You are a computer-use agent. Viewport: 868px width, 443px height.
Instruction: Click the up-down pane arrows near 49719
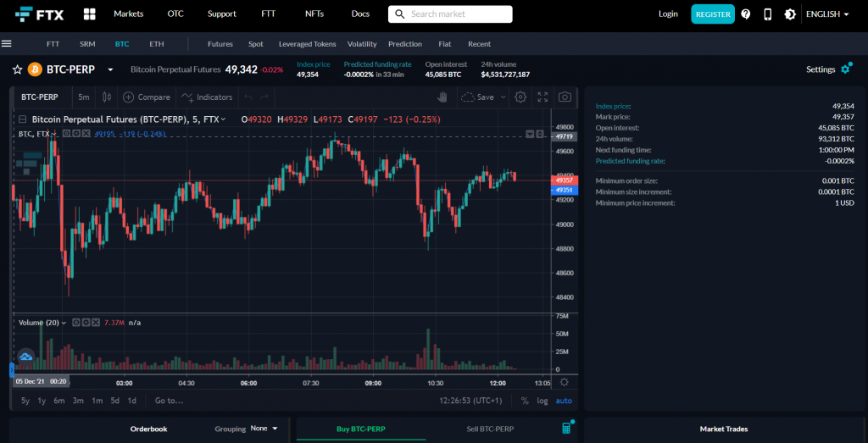[540, 135]
